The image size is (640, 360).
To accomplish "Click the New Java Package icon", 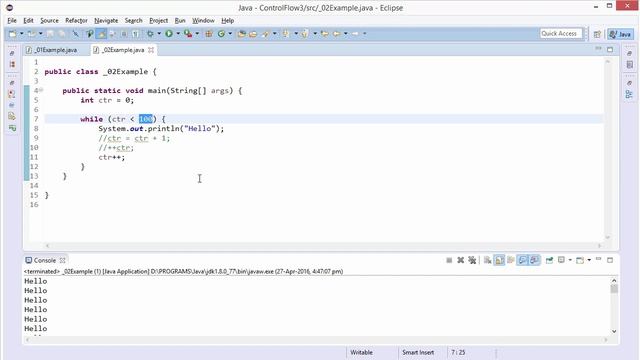I will [x=209, y=34].
